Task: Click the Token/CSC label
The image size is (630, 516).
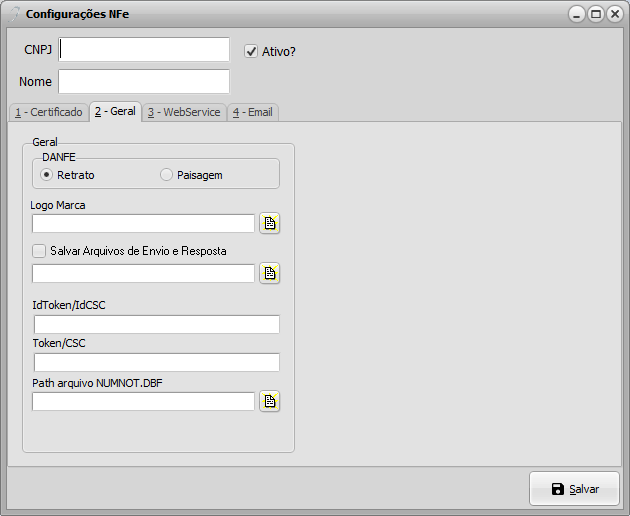Action: coord(59,343)
